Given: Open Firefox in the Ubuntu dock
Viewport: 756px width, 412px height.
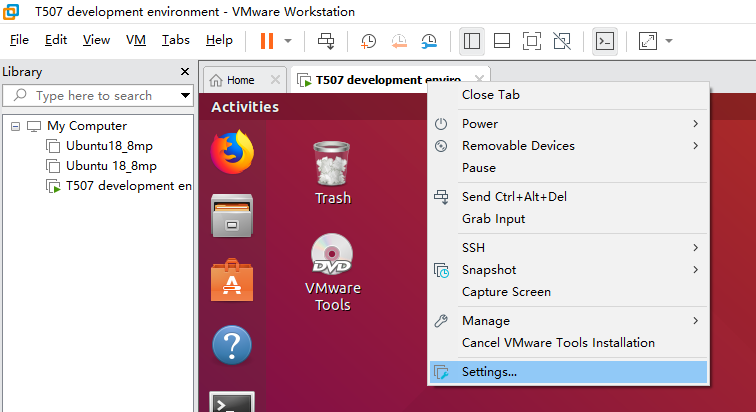Looking at the screenshot, I should click(231, 152).
